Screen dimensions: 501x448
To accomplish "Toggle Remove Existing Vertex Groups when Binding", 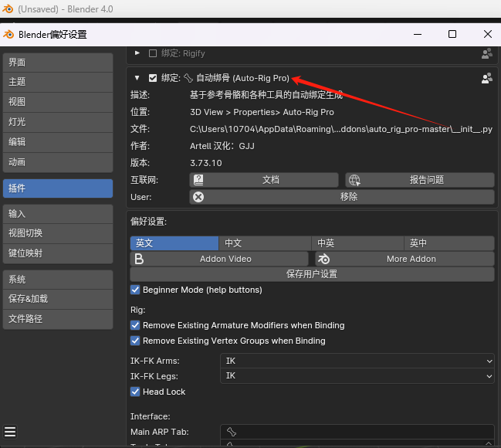I will [x=135, y=341].
